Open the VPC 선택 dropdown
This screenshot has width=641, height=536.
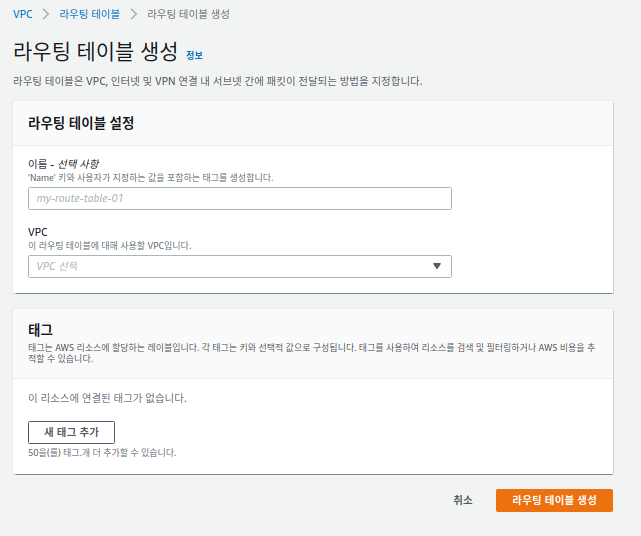coord(240,267)
